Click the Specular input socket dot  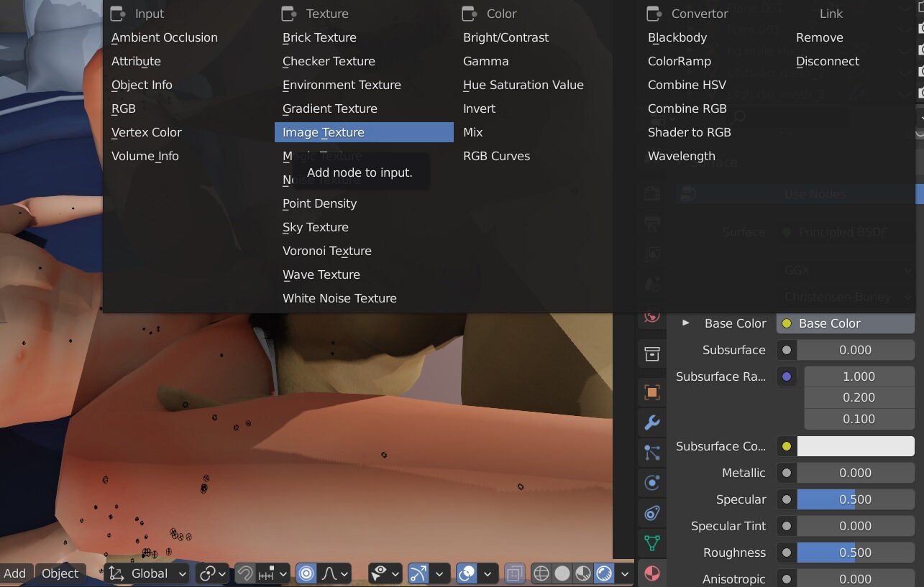787,499
